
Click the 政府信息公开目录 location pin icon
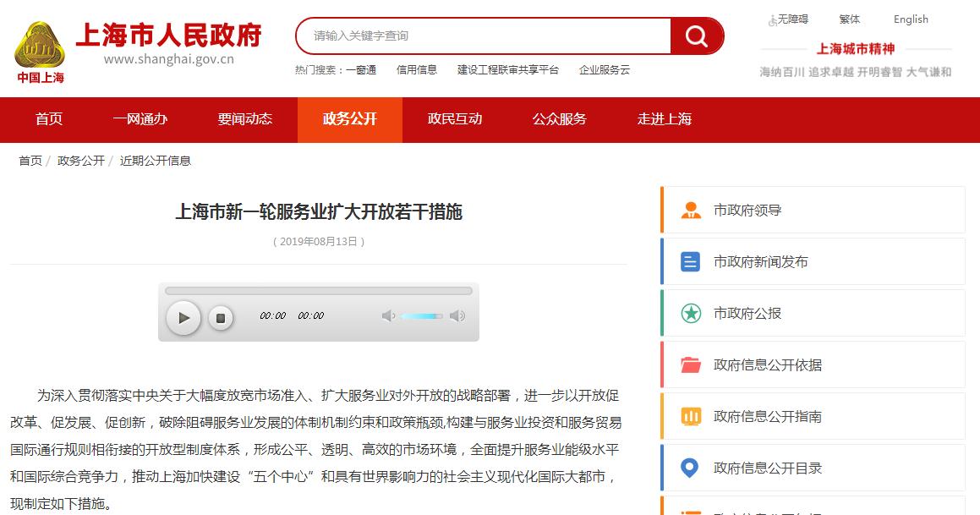coord(691,468)
